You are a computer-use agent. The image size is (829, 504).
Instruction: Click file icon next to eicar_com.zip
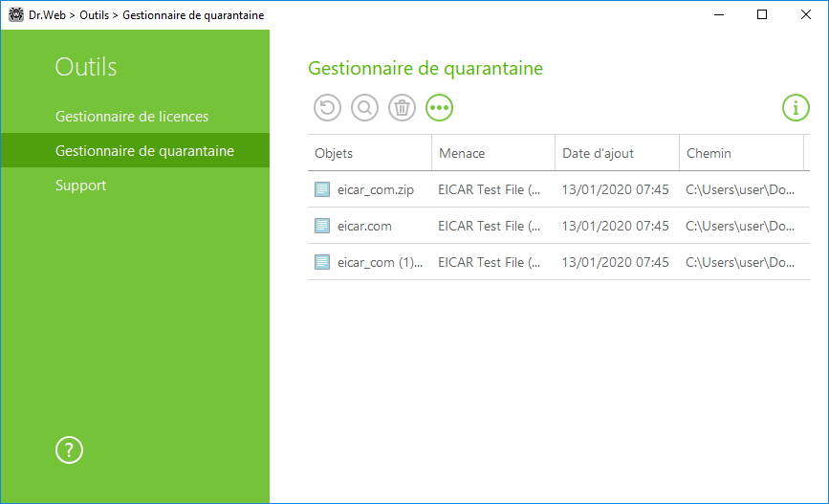(x=322, y=189)
